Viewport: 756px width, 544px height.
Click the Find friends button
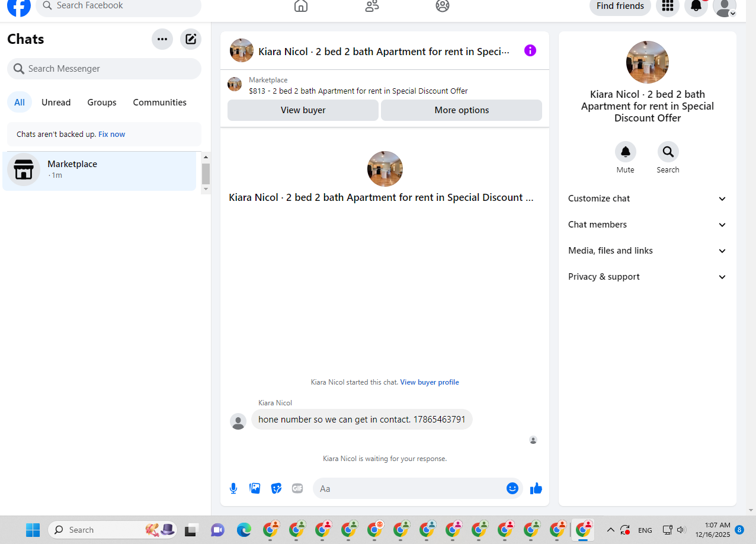click(620, 6)
